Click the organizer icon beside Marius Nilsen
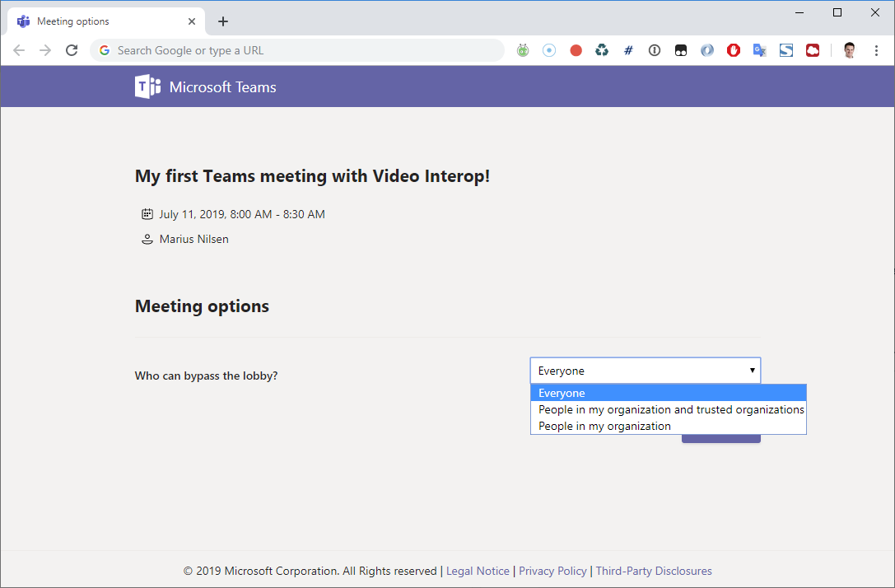Screen dimensions: 895x588 (x=147, y=239)
